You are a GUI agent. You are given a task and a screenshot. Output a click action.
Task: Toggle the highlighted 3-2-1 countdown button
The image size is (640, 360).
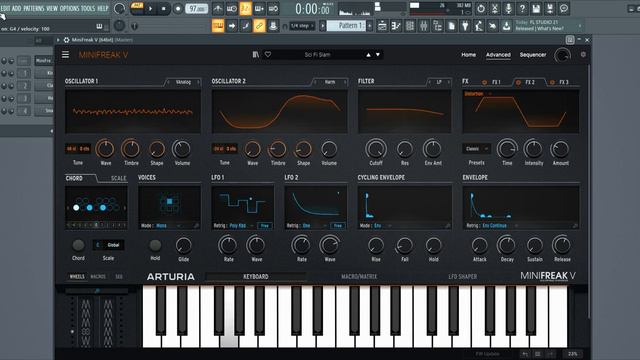(245, 8)
